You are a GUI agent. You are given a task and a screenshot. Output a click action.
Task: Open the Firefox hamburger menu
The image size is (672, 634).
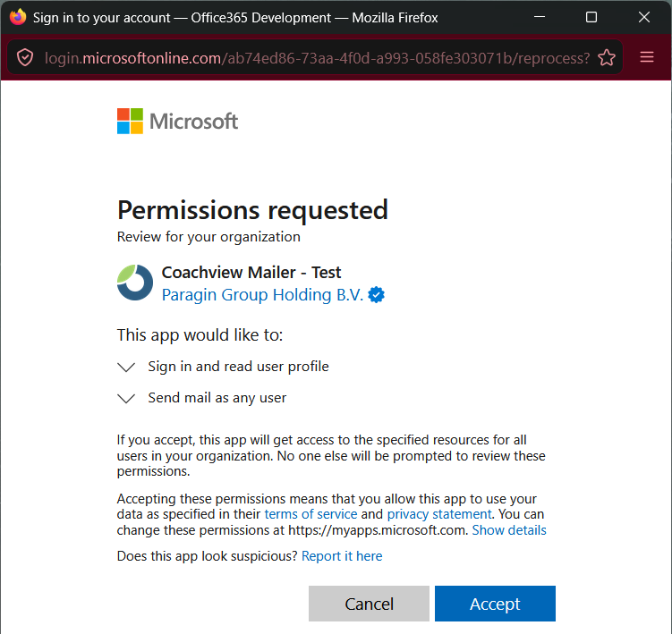[647, 57]
